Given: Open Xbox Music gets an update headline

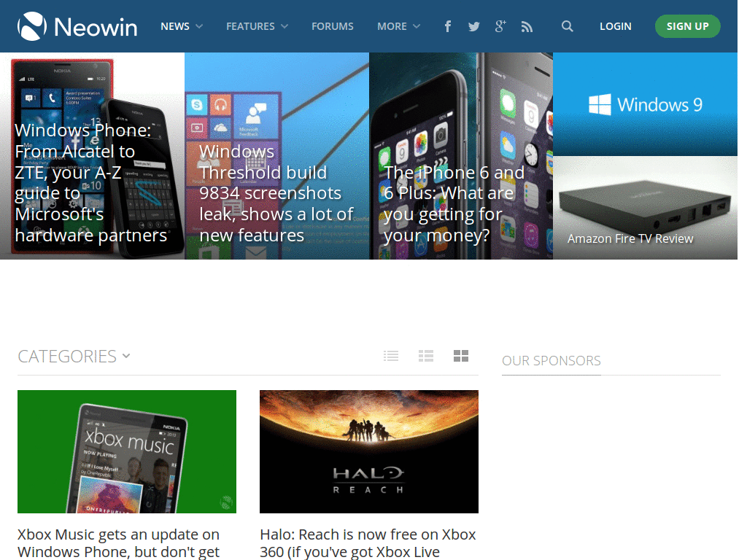Looking at the screenshot, I should tap(119, 542).
